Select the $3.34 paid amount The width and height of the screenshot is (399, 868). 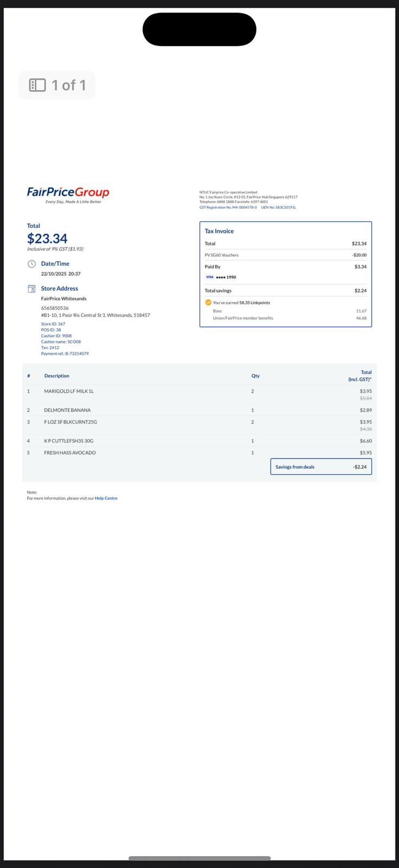(x=361, y=267)
